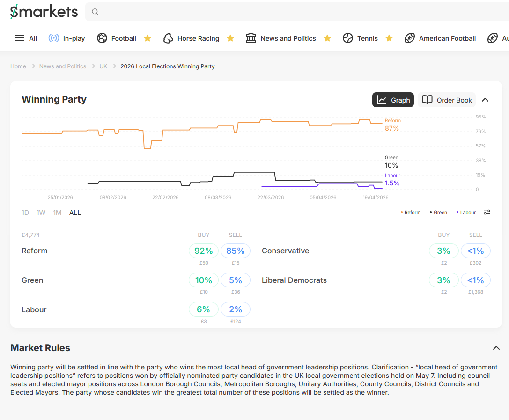509x420 pixels.
Task: Collapse the Market Rules section
Action: point(496,348)
